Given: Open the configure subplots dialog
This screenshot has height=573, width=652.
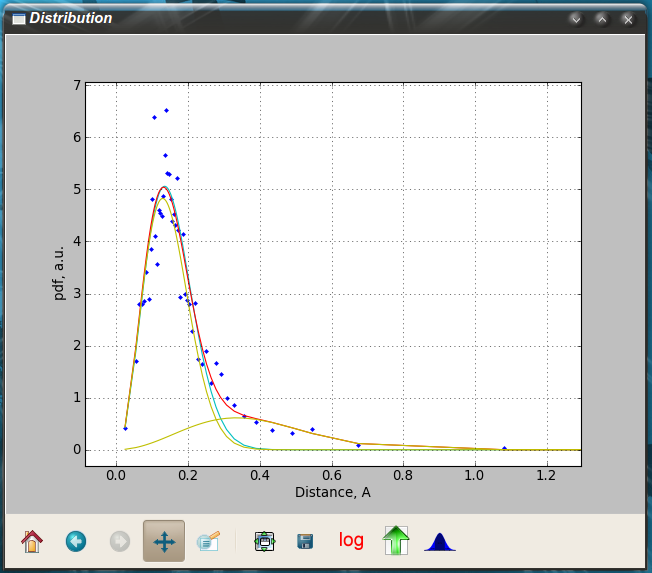Looking at the screenshot, I should [x=264, y=541].
